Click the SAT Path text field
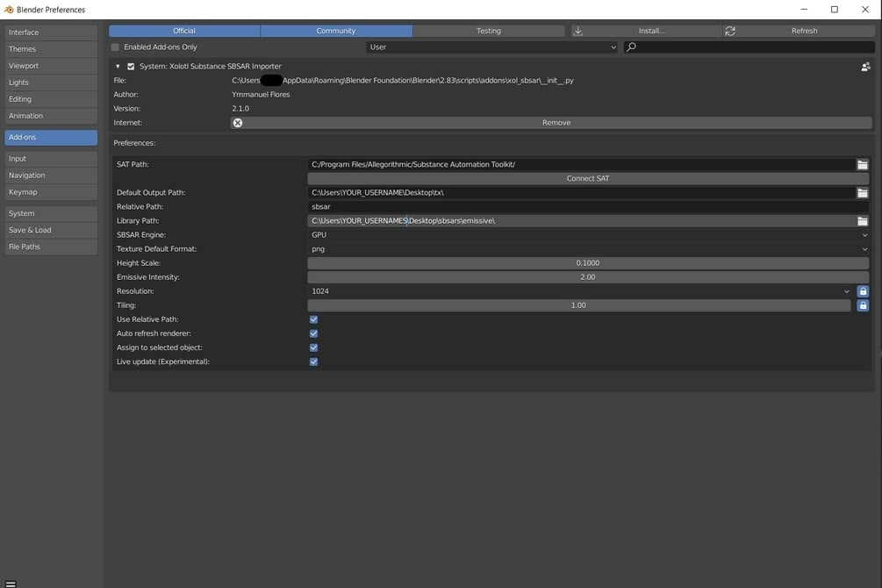The image size is (882, 588). click(x=581, y=164)
